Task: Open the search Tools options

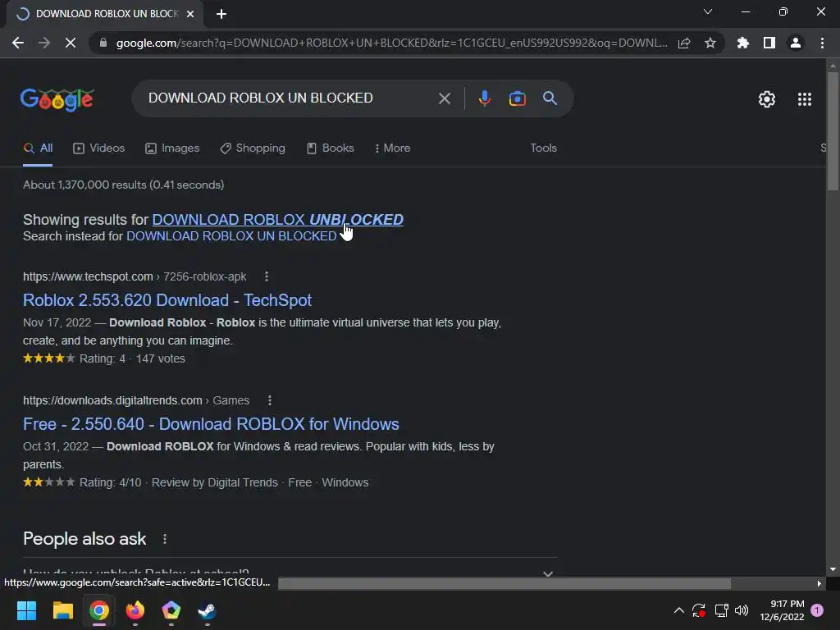Action: [x=543, y=148]
